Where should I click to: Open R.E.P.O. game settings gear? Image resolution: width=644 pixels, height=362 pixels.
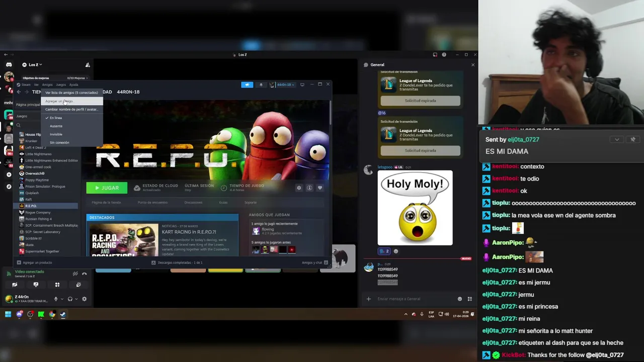[299, 188]
